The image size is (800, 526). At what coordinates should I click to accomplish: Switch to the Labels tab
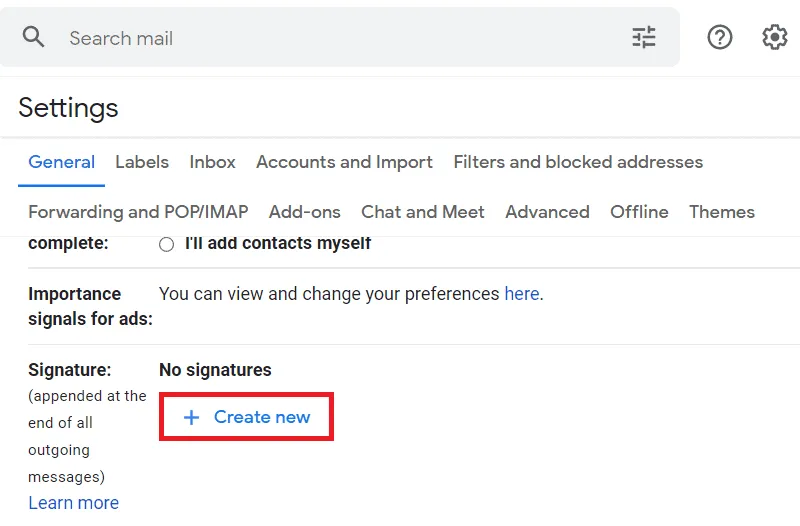[142, 162]
